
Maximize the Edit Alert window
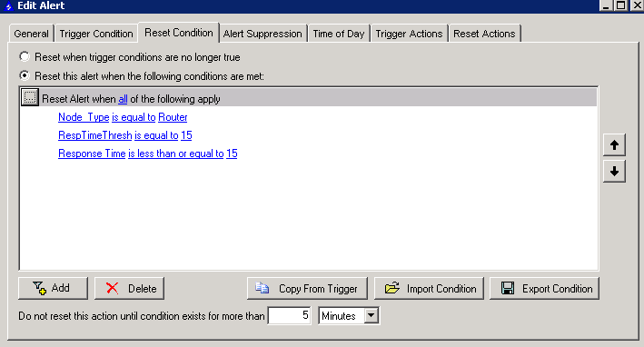[621, 5]
